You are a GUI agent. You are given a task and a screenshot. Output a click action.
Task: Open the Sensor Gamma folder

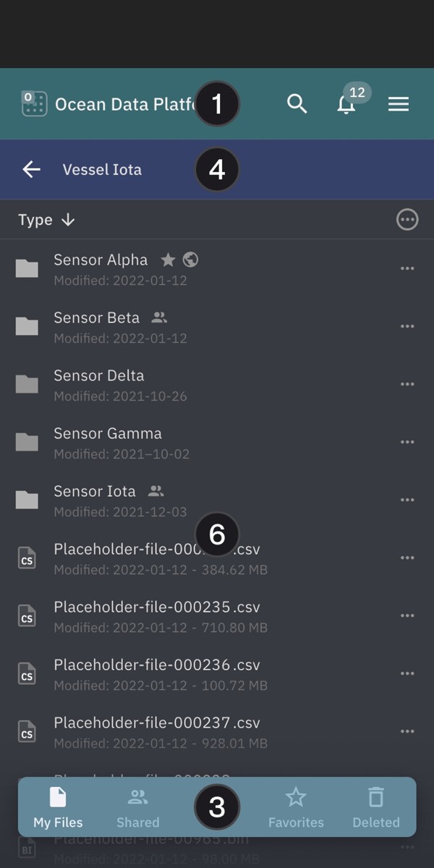pyautogui.click(x=107, y=433)
